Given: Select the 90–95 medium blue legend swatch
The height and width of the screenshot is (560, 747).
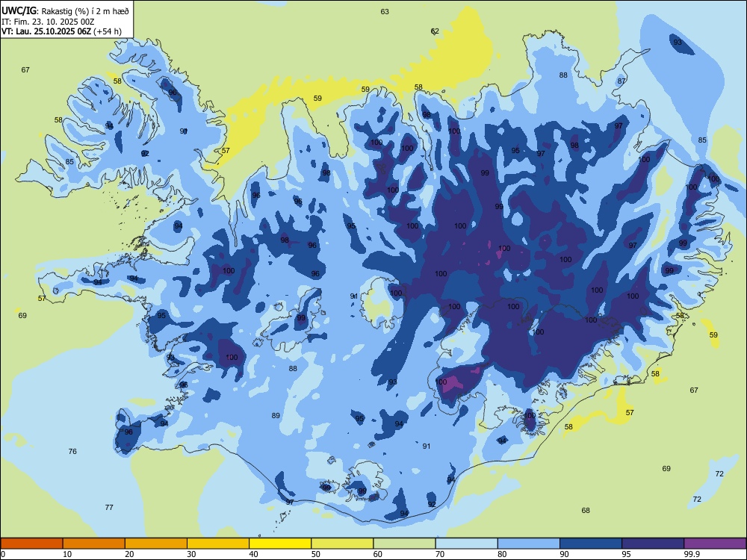Looking at the screenshot, I should click(591, 544).
